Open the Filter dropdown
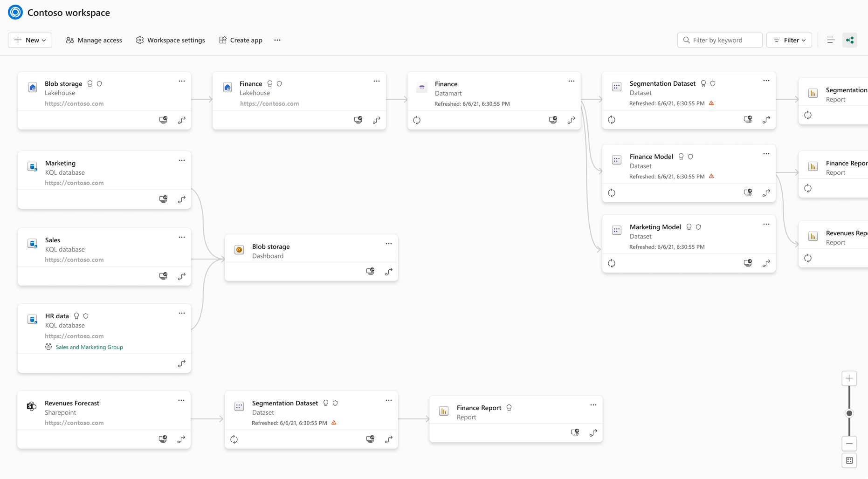This screenshot has width=868, height=479. pyautogui.click(x=789, y=40)
